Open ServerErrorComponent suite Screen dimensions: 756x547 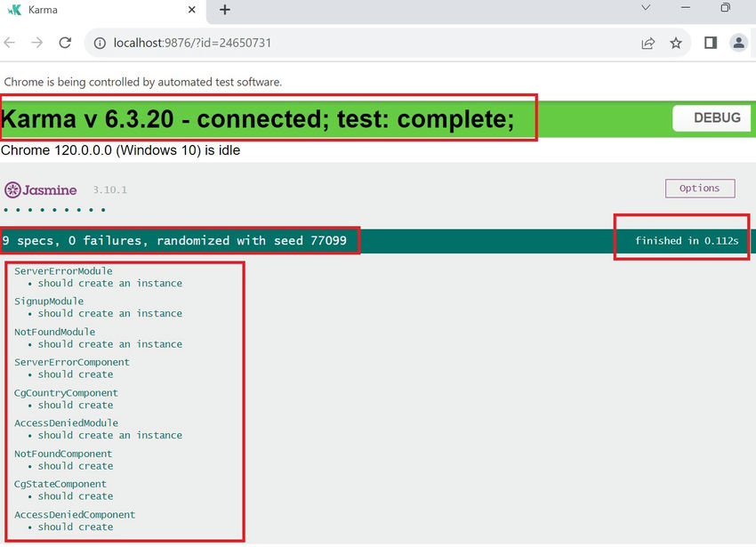click(72, 362)
